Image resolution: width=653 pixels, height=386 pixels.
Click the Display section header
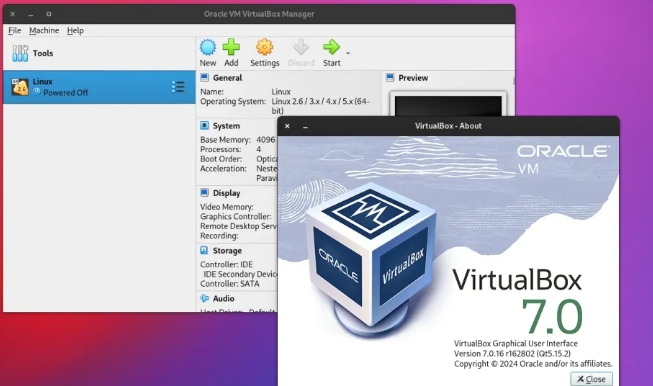pyautogui.click(x=227, y=193)
